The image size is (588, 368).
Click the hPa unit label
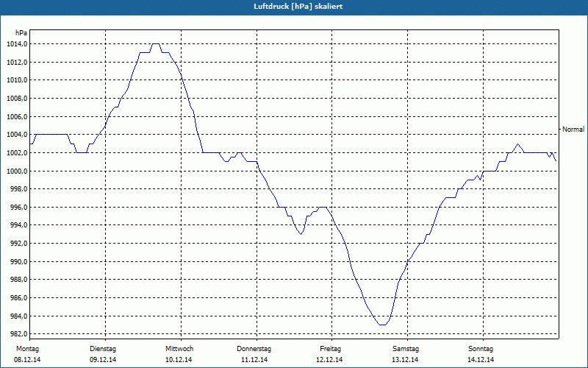[21, 33]
